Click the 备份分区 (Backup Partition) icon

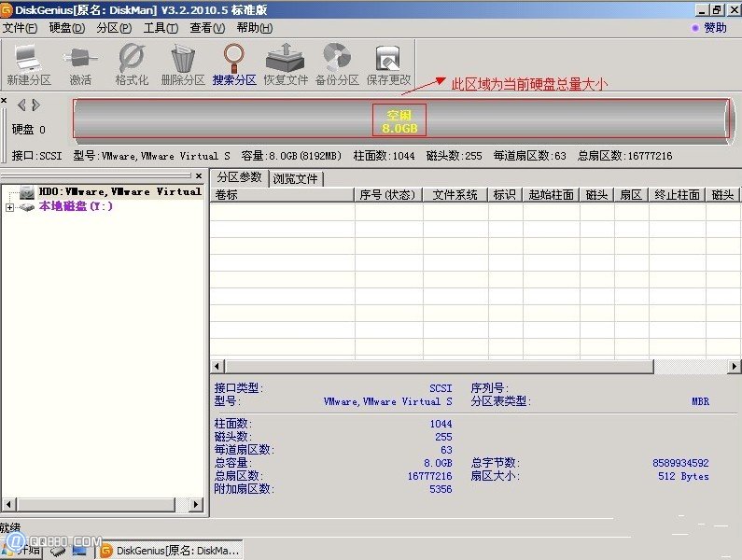336,63
